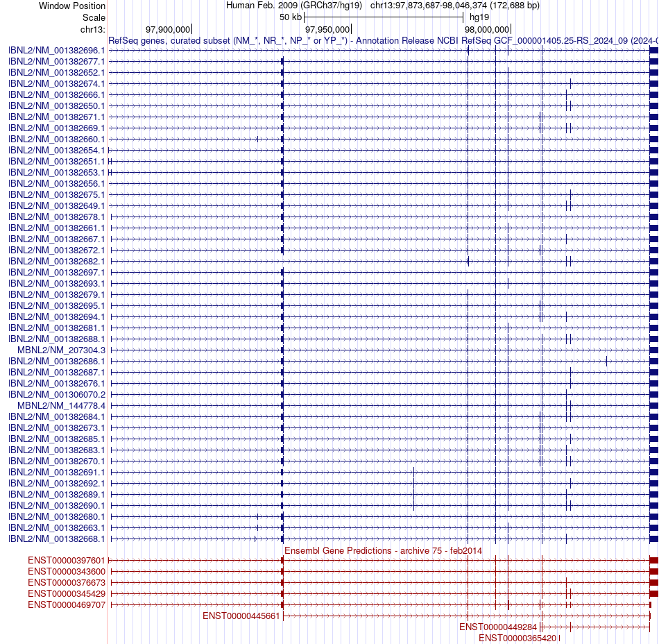Click the NM_001382694.1 transcript label
The height and width of the screenshot is (644, 659).
click(57, 317)
